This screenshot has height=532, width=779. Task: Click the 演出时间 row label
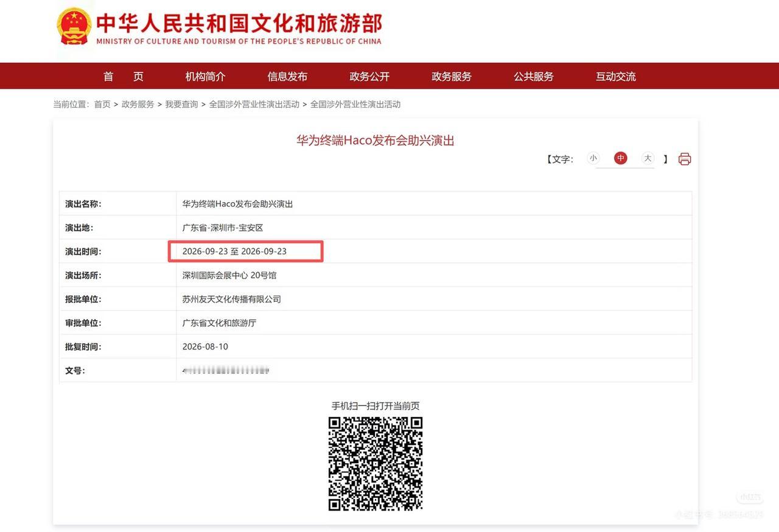tap(83, 251)
